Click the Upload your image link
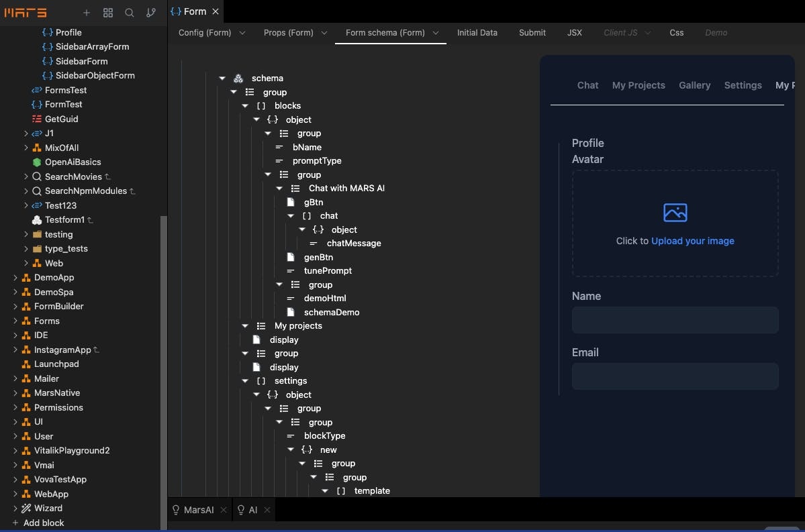 click(x=693, y=241)
